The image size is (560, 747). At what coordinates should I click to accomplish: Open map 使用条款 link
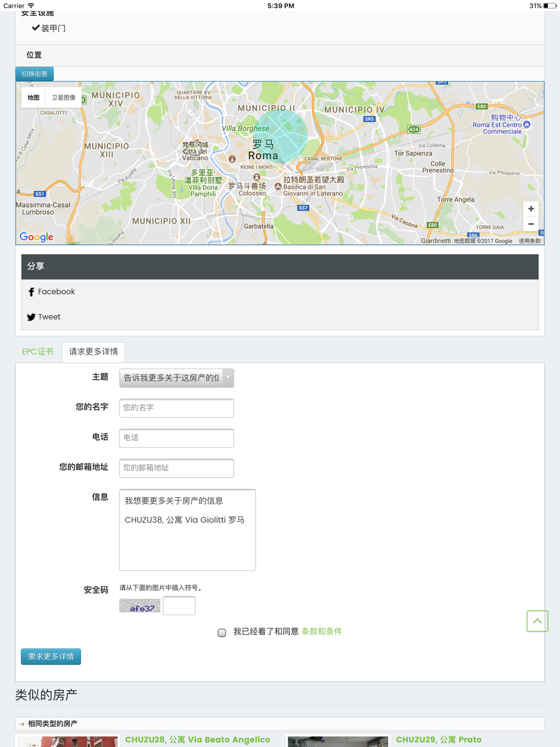530,241
